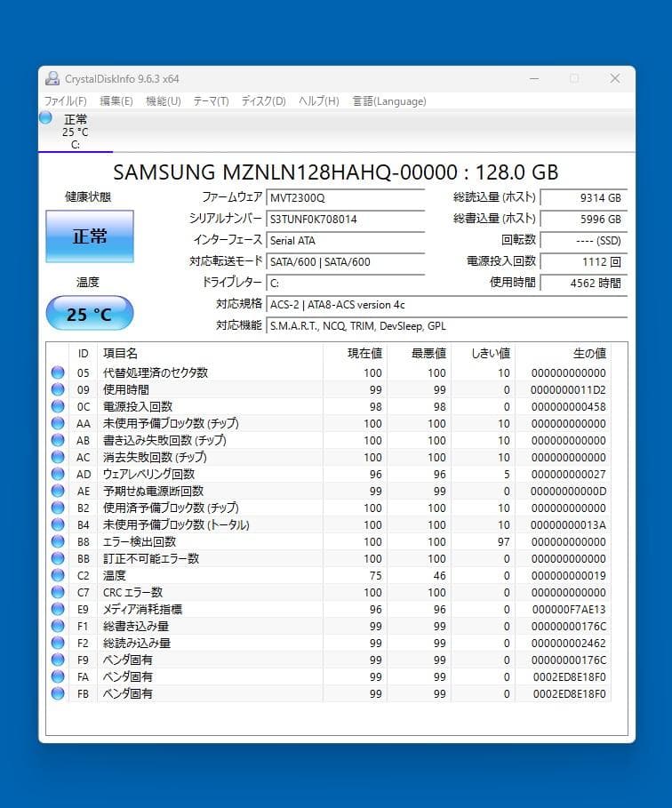This screenshot has width=672, height=808.
Task: Open the ファイル(F) menu
Action: tap(65, 101)
